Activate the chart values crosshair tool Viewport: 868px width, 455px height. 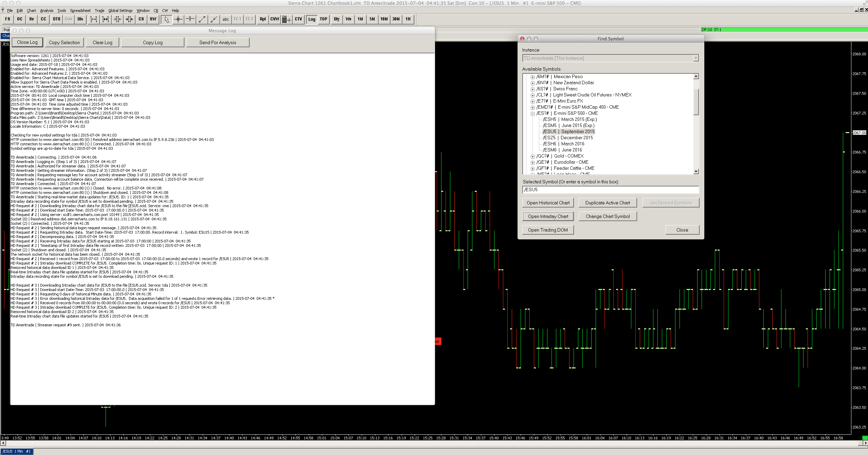coord(178,19)
